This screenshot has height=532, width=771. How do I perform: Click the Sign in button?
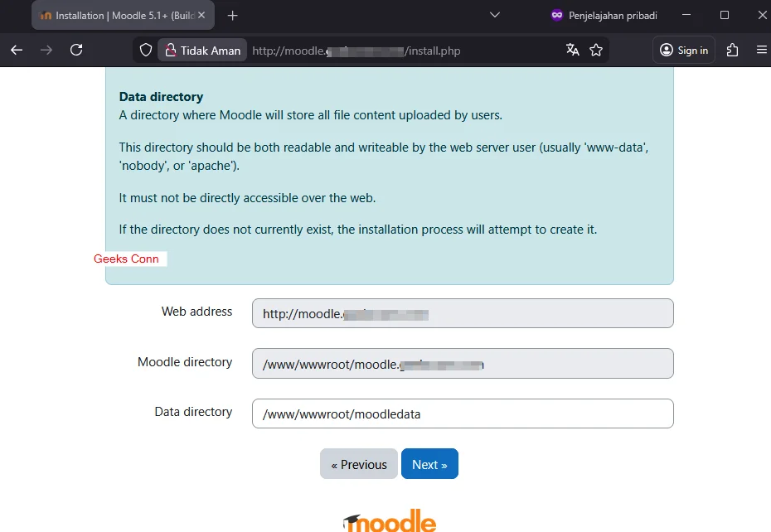point(683,50)
